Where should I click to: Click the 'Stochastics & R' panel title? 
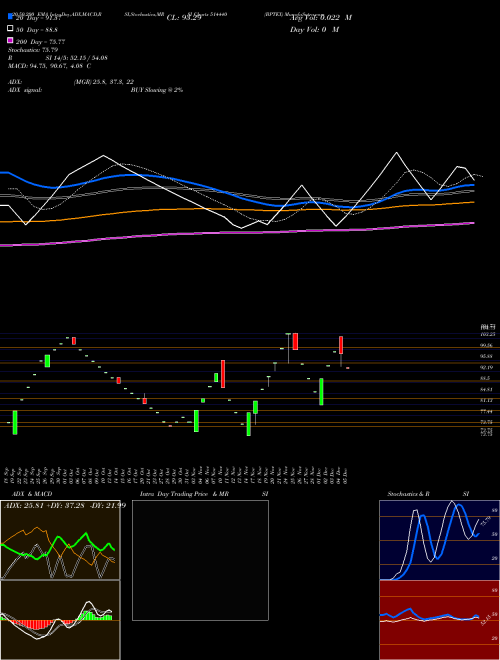coord(409,494)
